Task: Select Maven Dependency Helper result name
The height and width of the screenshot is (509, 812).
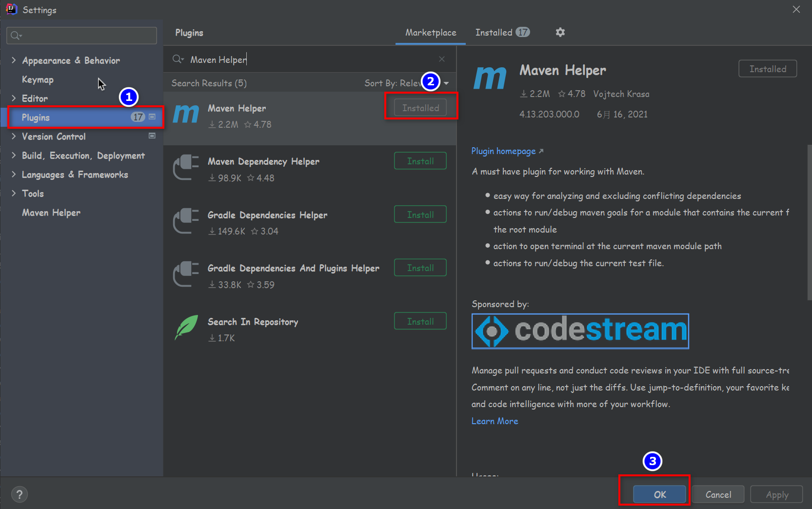Action: click(263, 161)
